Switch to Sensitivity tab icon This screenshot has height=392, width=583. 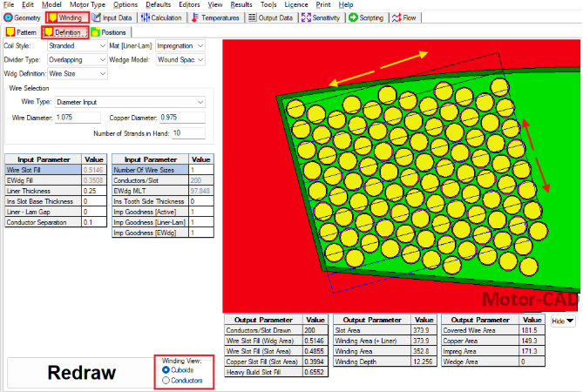coord(307,17)
